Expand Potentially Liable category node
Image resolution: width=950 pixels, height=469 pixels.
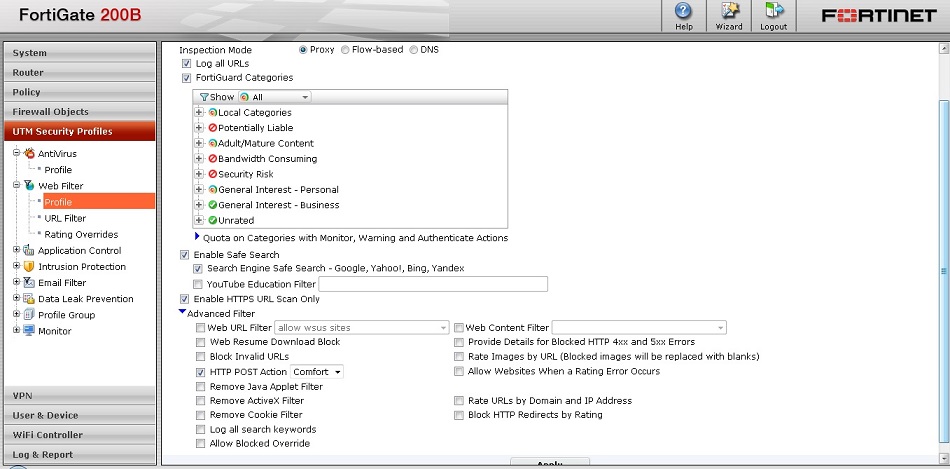pos(199,128)
